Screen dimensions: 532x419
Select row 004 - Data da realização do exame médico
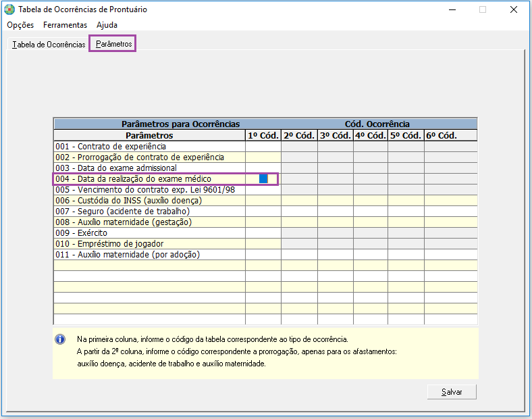tap(150, 179)
